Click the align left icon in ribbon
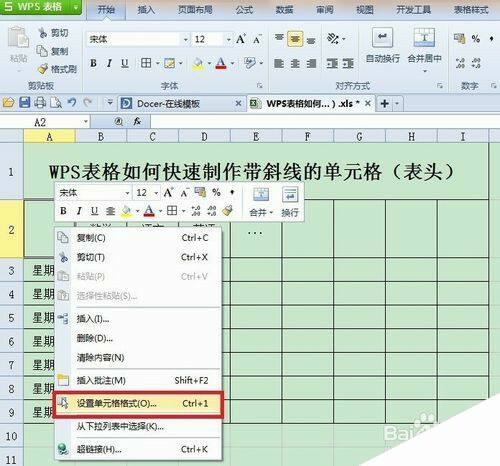Screen dimensions: 500x466 279,63
